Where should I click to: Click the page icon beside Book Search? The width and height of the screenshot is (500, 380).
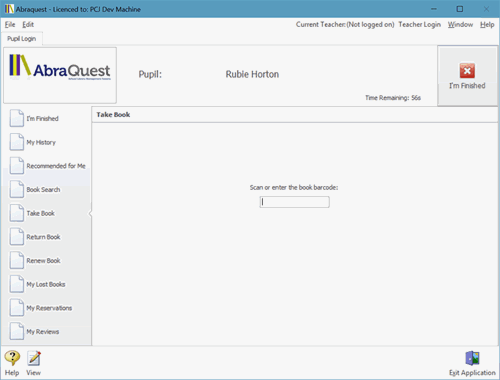(17, 189)
